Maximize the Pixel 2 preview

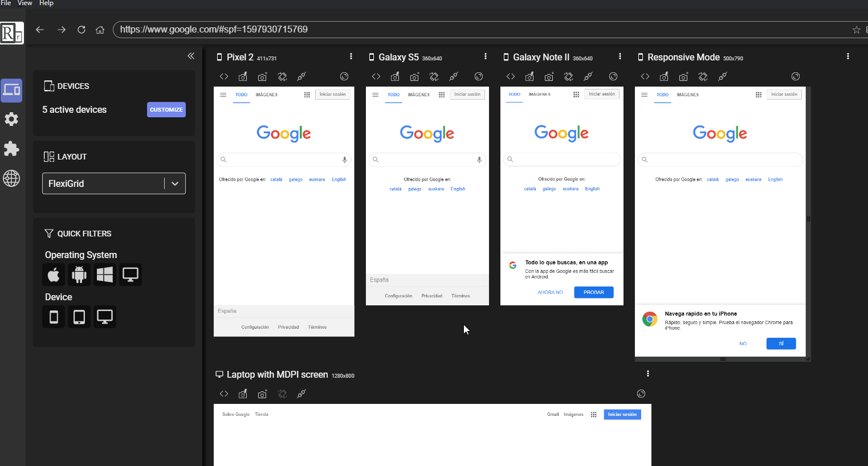(x=344, y=76)
